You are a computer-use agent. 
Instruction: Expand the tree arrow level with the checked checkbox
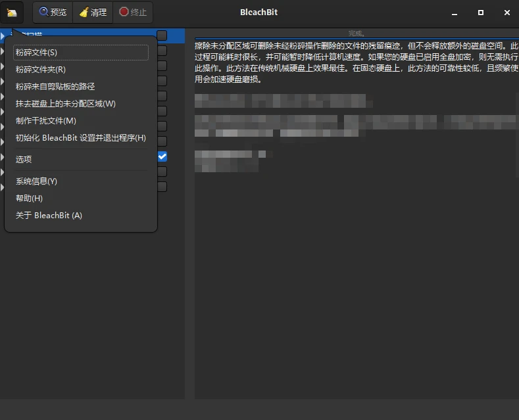coord(3,156)
